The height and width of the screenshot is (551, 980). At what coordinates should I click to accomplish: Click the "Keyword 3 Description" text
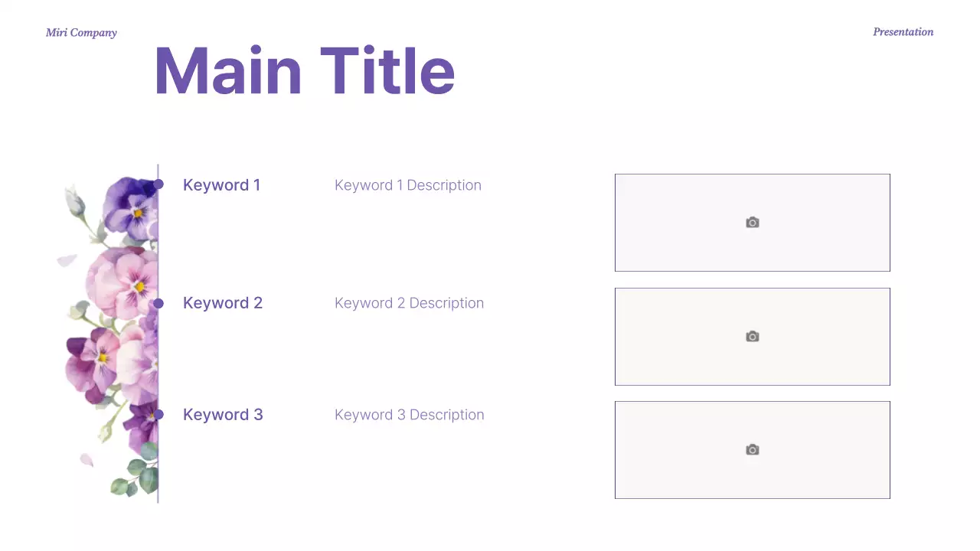click(409, 415)
